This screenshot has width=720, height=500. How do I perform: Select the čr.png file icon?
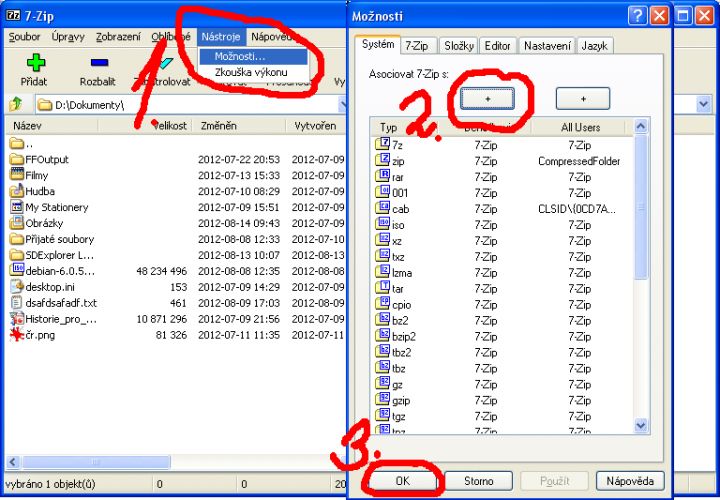pos(17,335)
